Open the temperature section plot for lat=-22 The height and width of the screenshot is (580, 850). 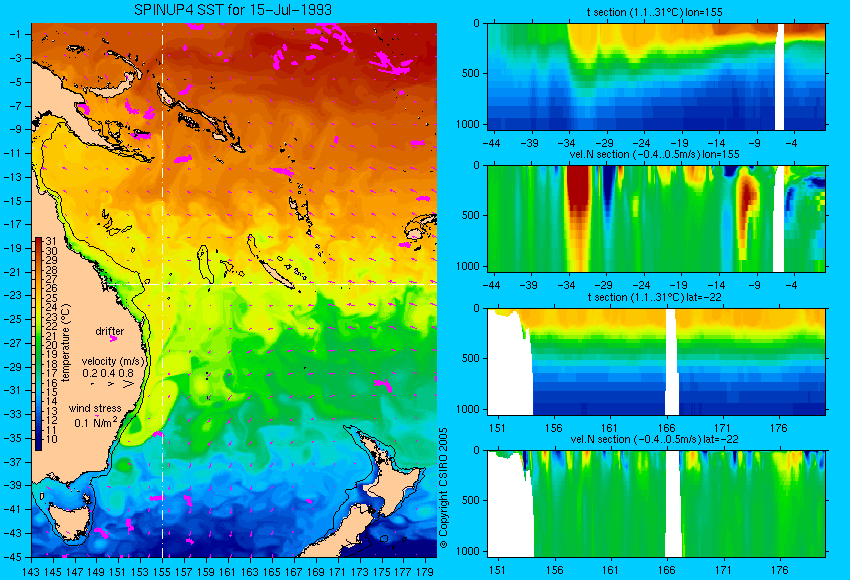(656, 362)
